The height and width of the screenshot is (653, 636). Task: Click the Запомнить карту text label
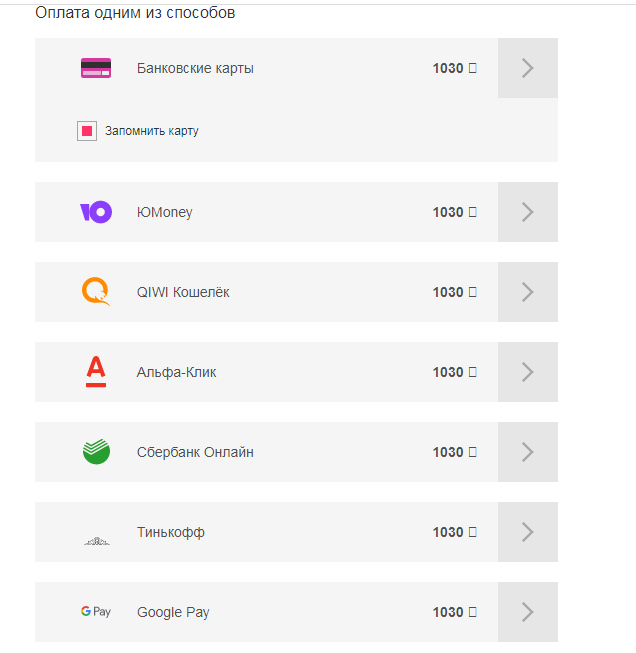pyautogui.click(x=152, y=131)
